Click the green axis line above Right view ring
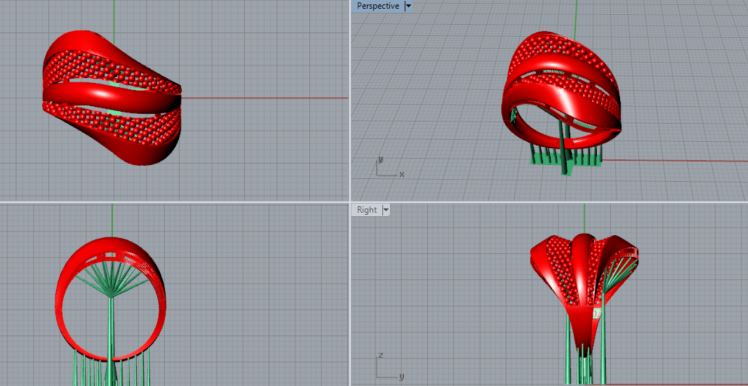The image size is (748, 386). (x=584, y=219)
